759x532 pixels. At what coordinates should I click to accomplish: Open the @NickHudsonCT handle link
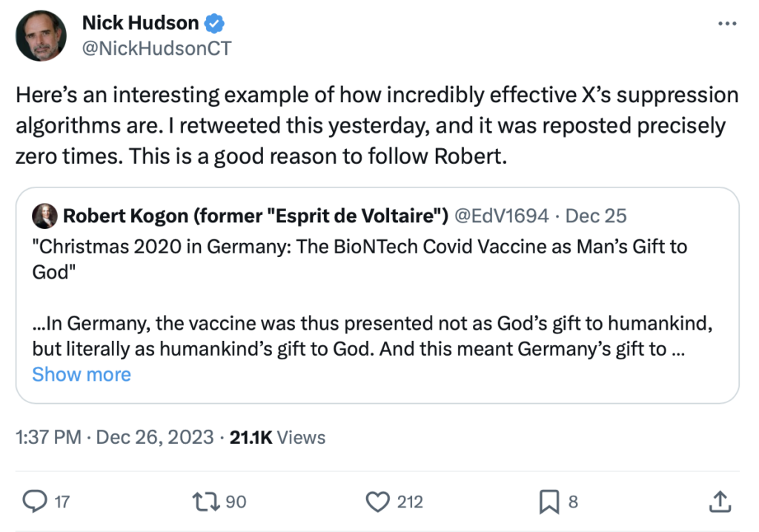point(156,48)
